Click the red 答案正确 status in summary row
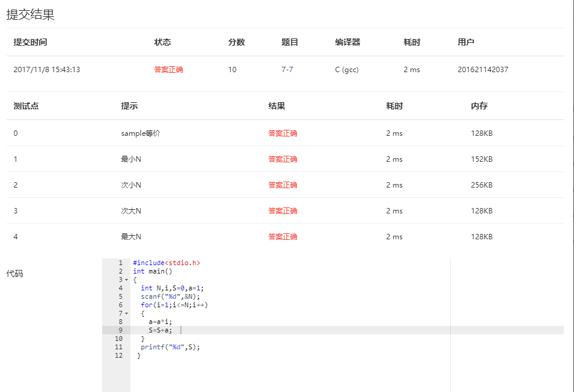This screenshot has width=574, height=392. pos(168,70)
